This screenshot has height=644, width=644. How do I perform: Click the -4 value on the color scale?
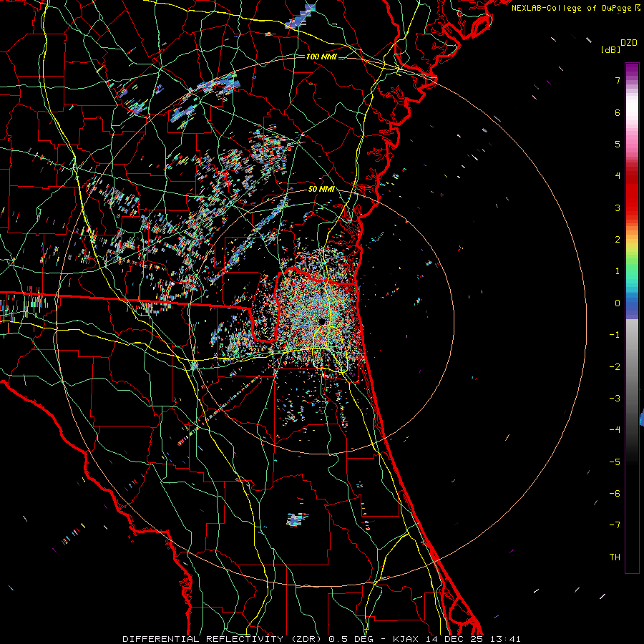pos(615,430)
